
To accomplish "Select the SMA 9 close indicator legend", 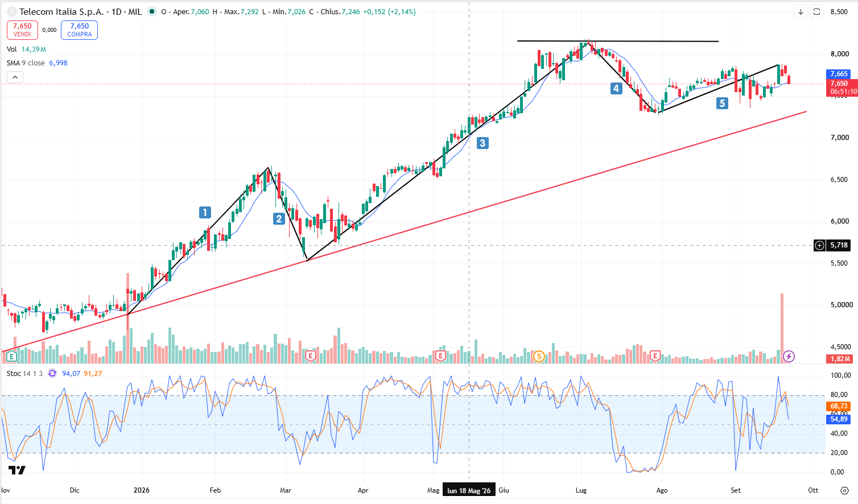I will tap(37, 63).
